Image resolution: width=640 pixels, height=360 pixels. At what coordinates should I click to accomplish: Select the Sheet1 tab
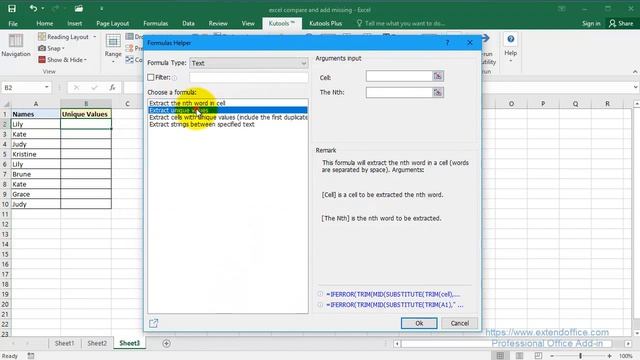coord(64,343)
